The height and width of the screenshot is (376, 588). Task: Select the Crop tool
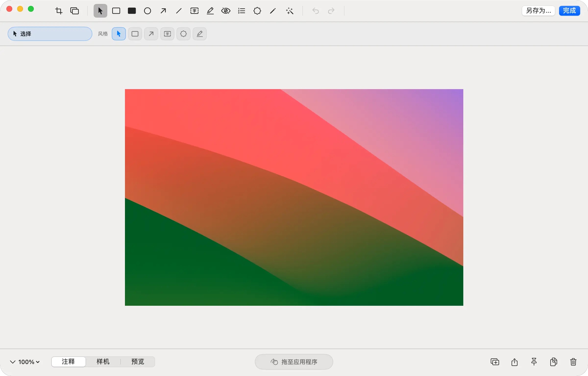click(x=59, y=11)
